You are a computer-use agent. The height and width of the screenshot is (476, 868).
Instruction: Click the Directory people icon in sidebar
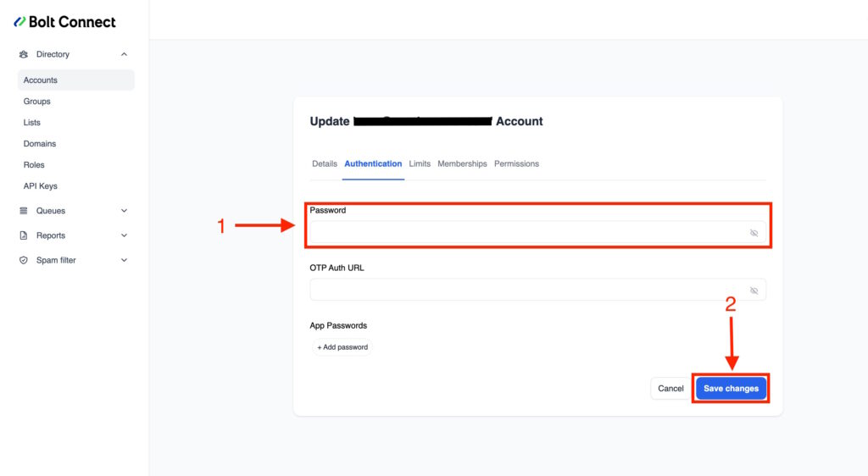24,54
